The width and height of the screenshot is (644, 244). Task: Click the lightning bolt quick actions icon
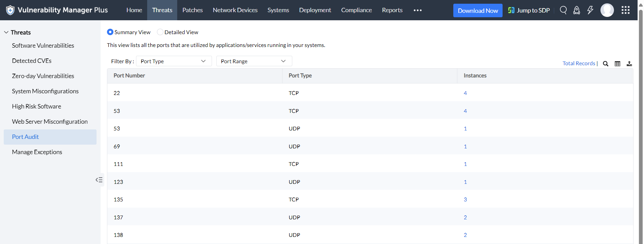590,10
